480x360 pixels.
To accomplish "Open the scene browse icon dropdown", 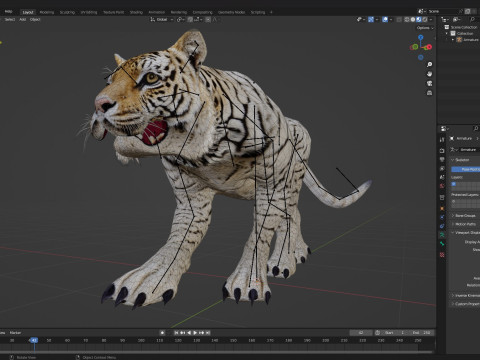I will [x=422, y=11].
